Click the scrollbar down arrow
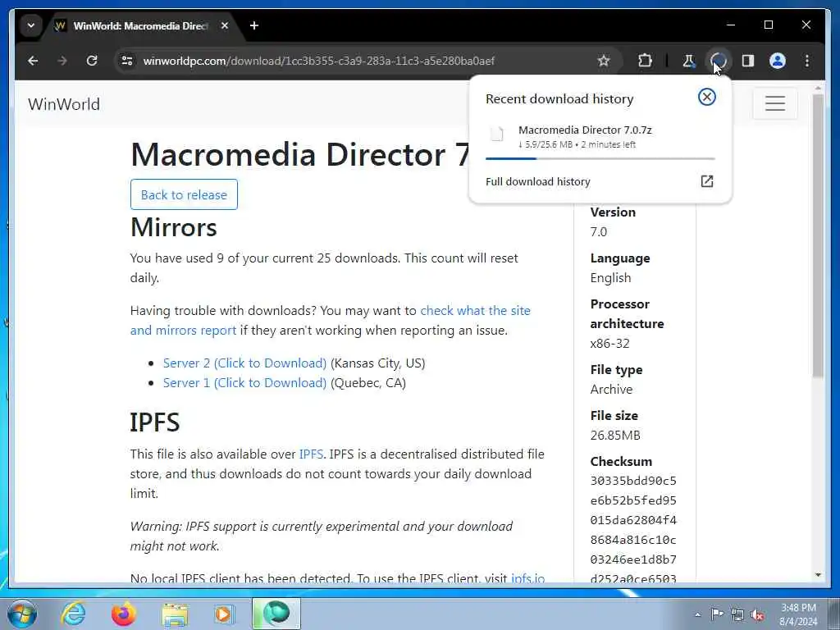The height and width of the screenshot is (630, 840). [x=818, y=575]
